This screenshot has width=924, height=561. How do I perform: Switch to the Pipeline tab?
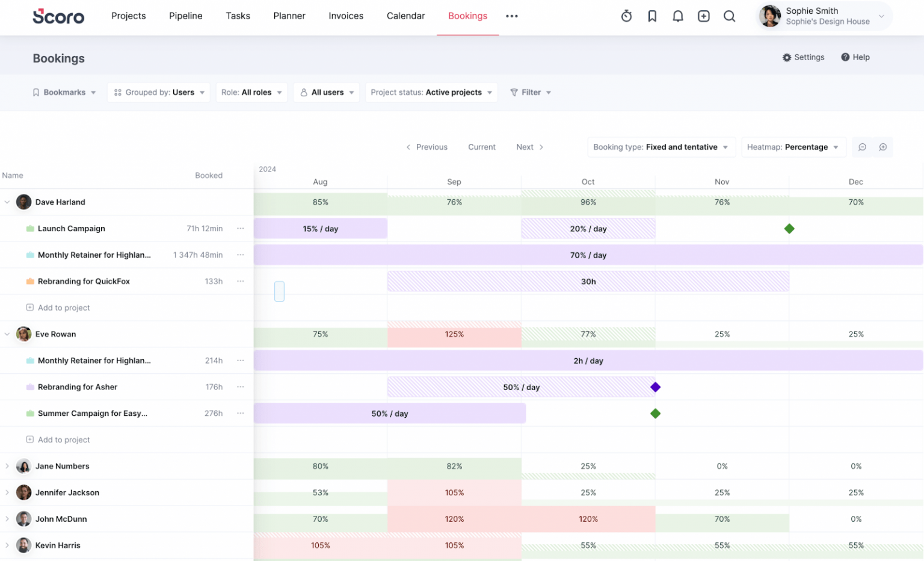[x=185, y=16]
